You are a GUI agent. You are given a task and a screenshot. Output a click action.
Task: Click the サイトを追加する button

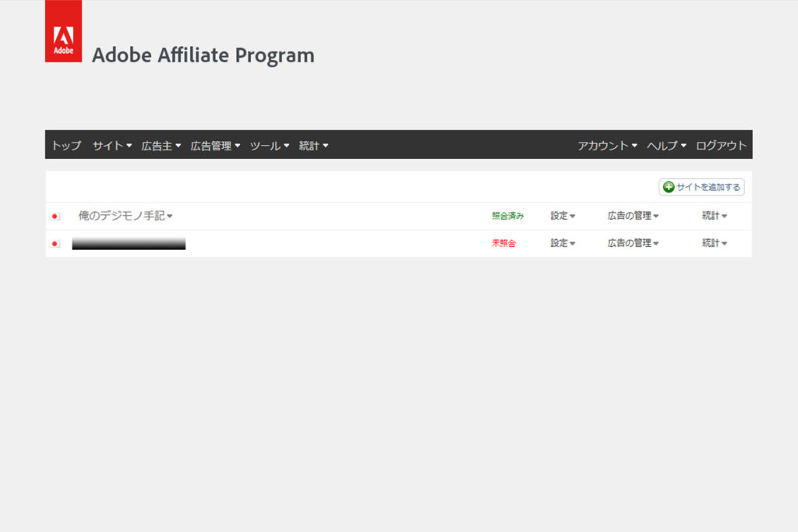(x=701, y=187)
